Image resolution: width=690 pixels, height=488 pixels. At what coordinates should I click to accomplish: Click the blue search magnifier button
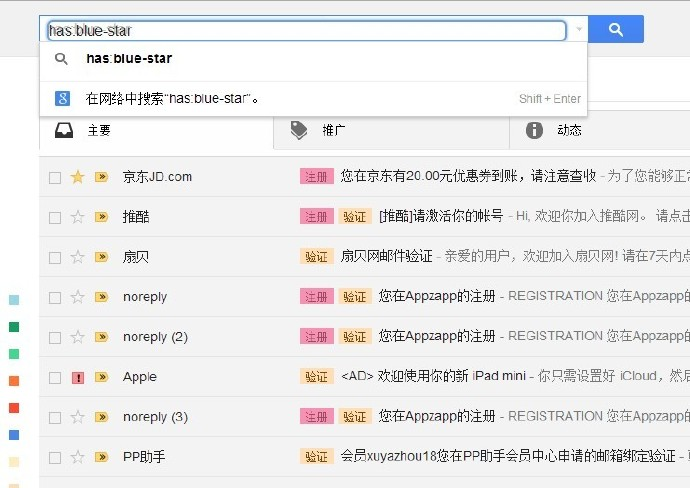point(616,29)
